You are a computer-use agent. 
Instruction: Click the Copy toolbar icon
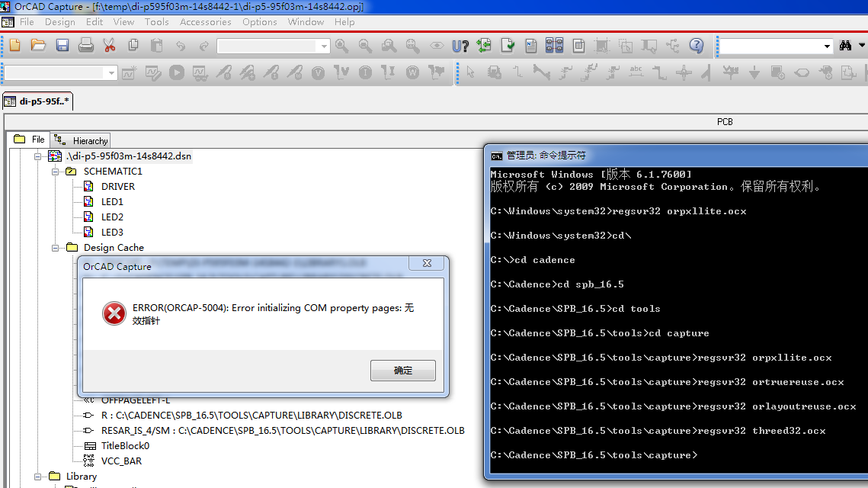[x=133, y=46]
